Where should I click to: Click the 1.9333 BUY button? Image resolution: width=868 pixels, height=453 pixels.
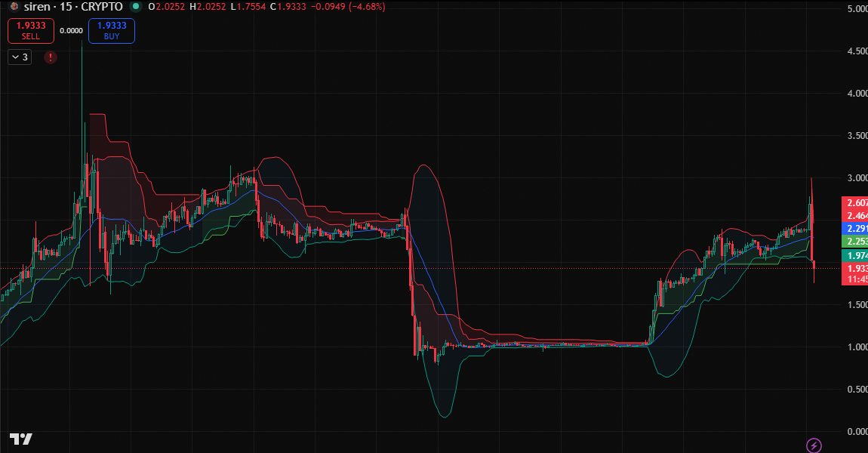pos(112,30)
